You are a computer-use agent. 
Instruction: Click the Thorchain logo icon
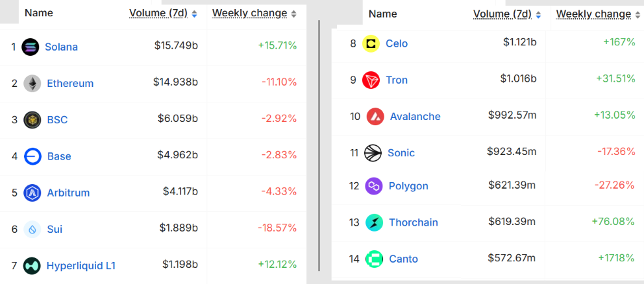tap(374, 222)
